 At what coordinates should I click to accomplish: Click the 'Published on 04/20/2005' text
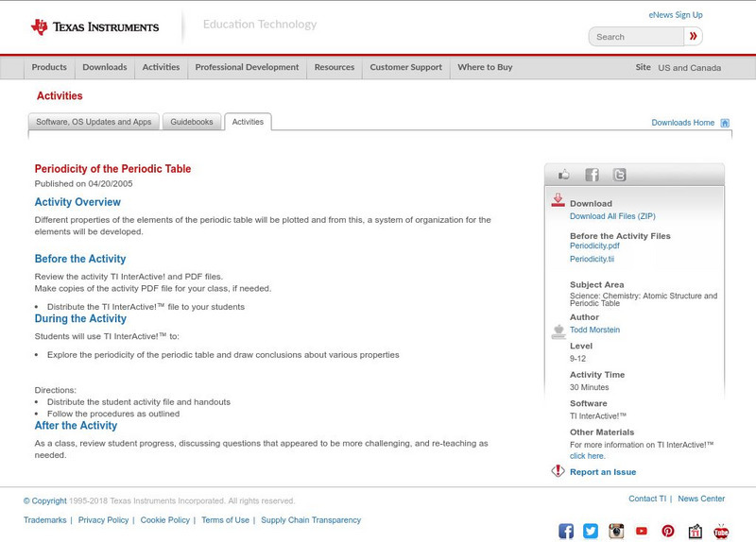pos(83,183)
